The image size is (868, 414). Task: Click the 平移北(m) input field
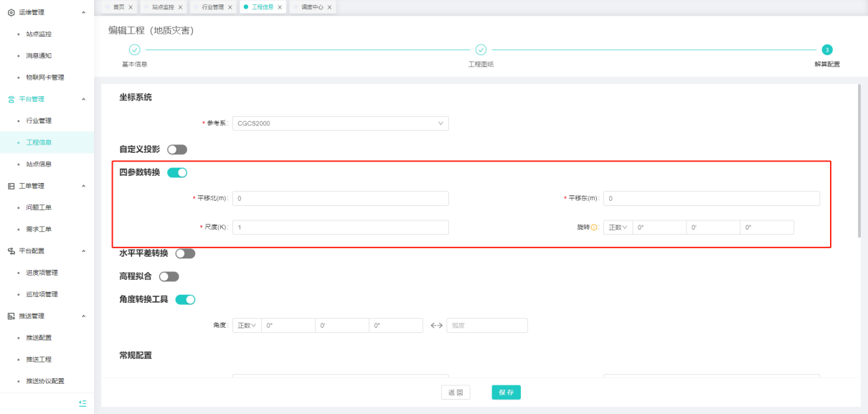click(340, 199)
